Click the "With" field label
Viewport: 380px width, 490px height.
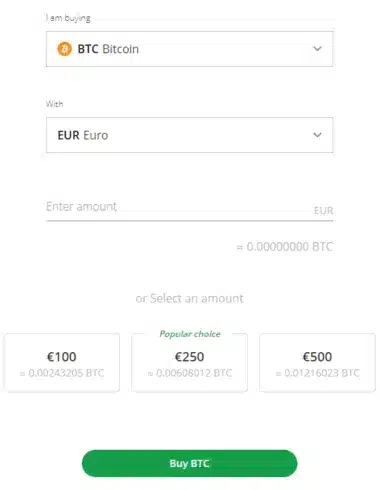[54, 104]
